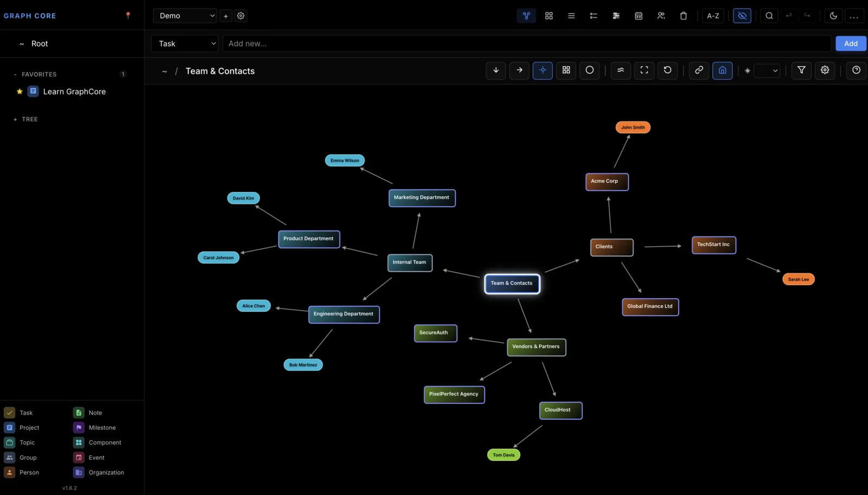The height and width of the screenshot is (495, 868).
Task: Toggle the Learn GraphCore favorite star
Action: 20,92
